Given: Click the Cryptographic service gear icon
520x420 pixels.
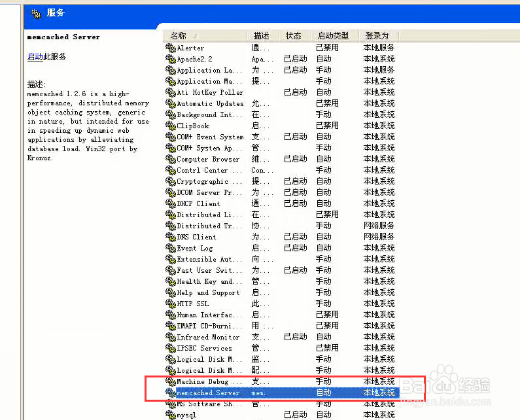Looking at the screenshot, I should pyautogui.click(x=171, y=181).
